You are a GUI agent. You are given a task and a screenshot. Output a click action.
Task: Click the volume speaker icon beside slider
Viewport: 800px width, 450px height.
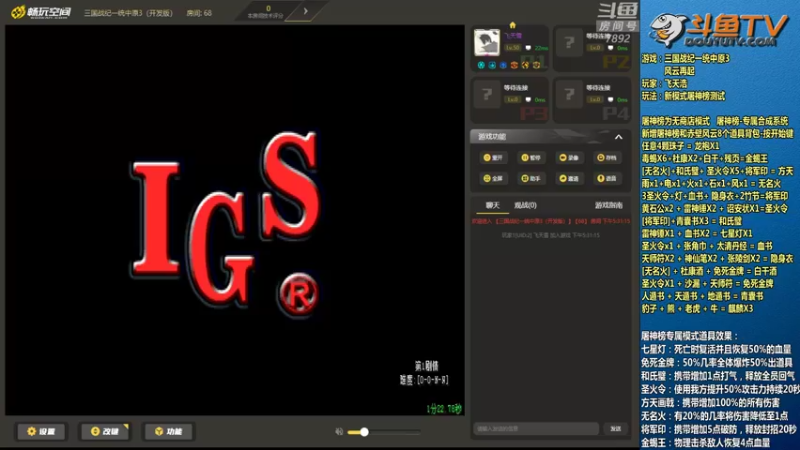339,432
